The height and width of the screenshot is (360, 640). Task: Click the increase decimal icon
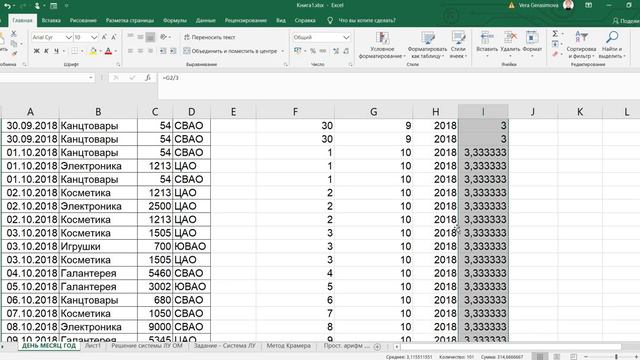pyautogui.click(x=336, y=51)
